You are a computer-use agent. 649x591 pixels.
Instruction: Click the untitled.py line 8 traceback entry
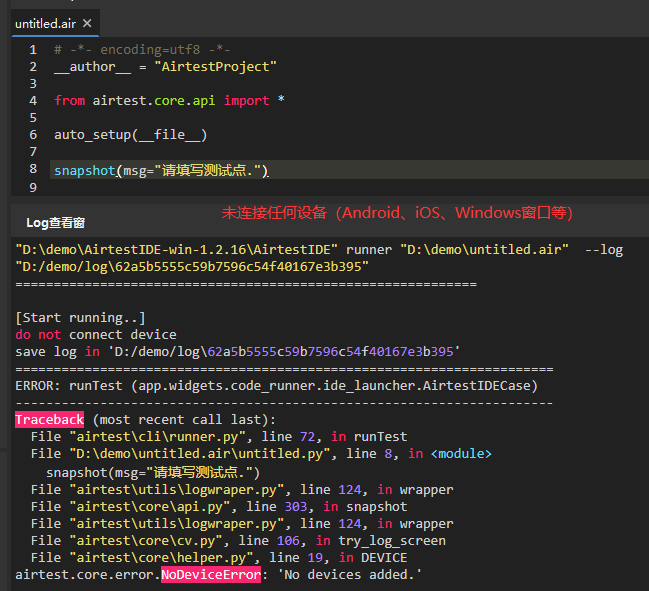pyautogui.click(x=261, y=454)
